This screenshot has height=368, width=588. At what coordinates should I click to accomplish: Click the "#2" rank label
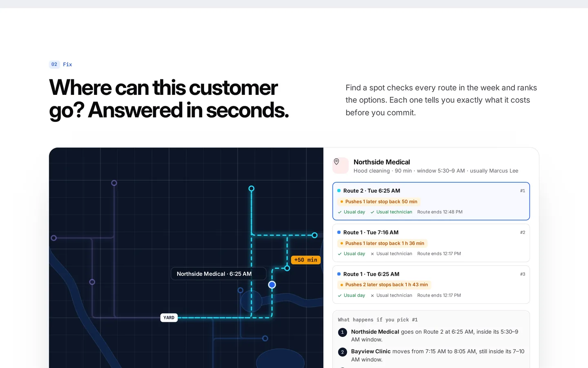[x=523, y=233]
